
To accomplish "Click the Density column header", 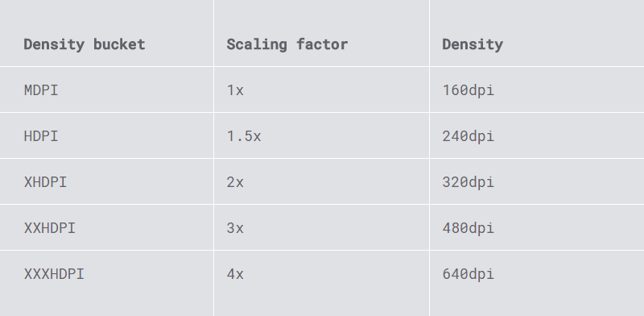I will (473, 44).
